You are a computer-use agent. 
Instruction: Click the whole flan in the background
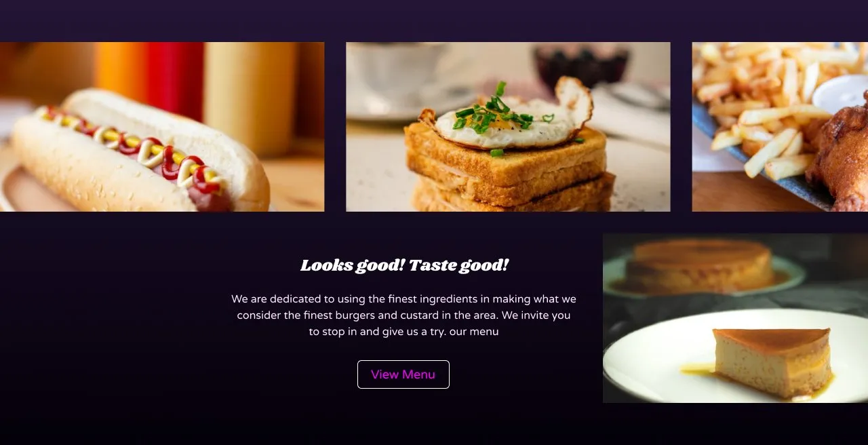coord(700,266)
